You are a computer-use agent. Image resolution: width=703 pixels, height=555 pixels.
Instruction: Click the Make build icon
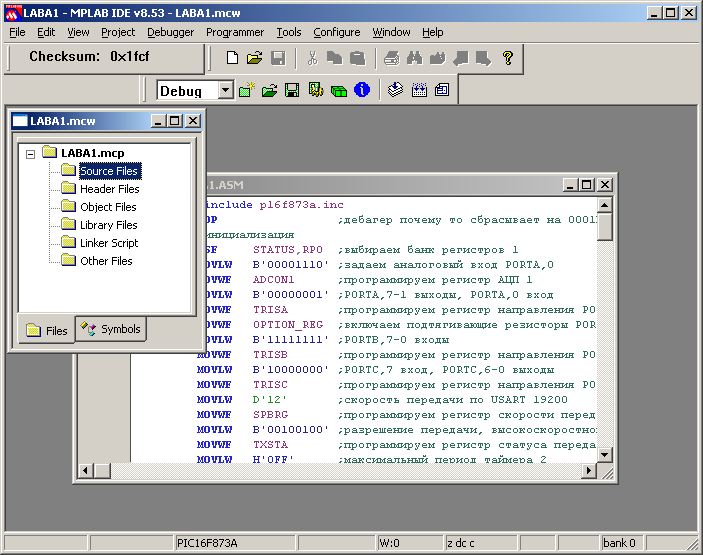pyautogui.click(x=395, y=90)
